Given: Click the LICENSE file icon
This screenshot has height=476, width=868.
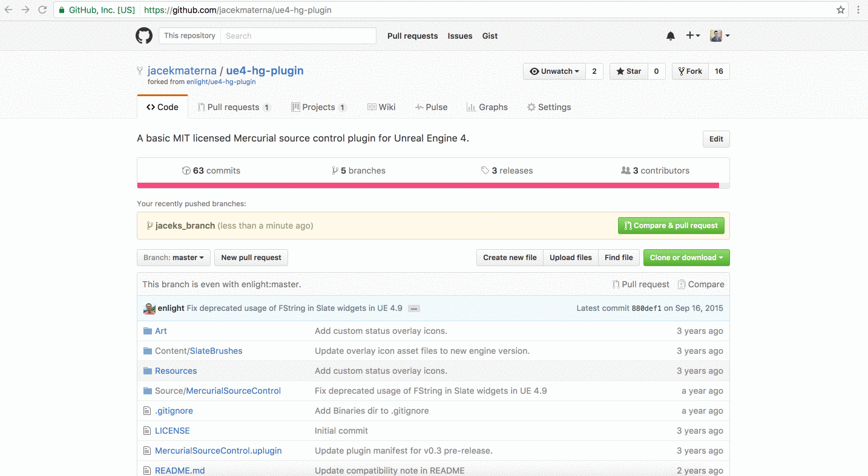Looking at the screenshot, I should [x=147, y=431].
